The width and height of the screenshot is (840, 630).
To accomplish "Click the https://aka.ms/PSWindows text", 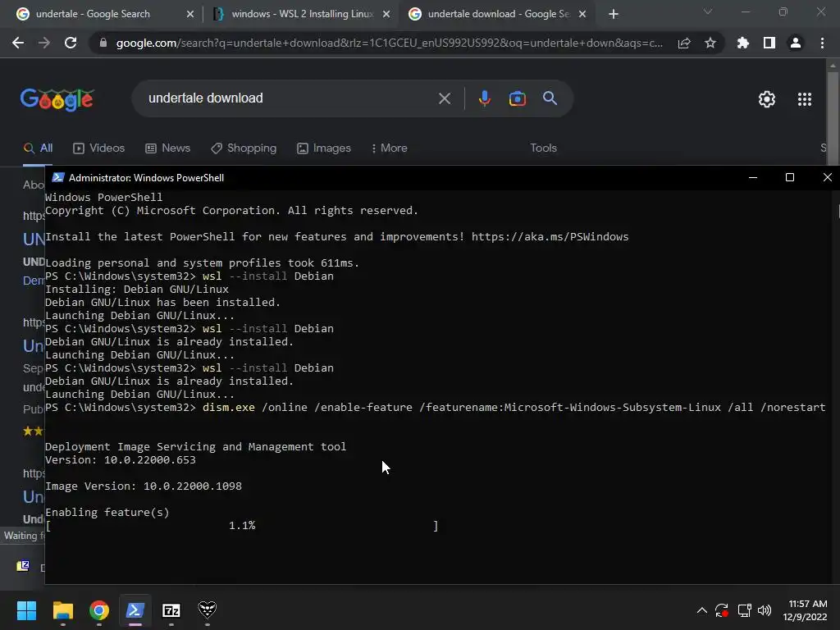I will click(550, 236).
